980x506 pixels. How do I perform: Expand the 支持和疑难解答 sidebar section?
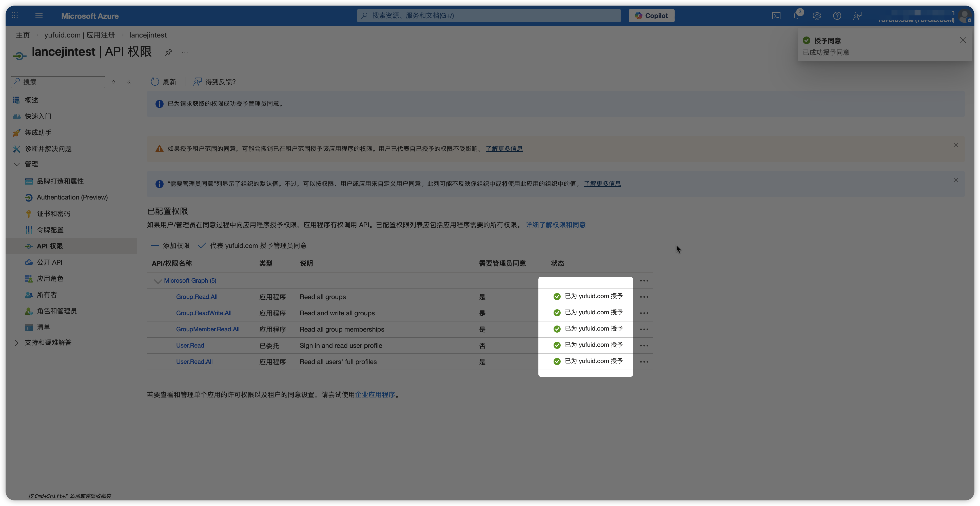16,343
